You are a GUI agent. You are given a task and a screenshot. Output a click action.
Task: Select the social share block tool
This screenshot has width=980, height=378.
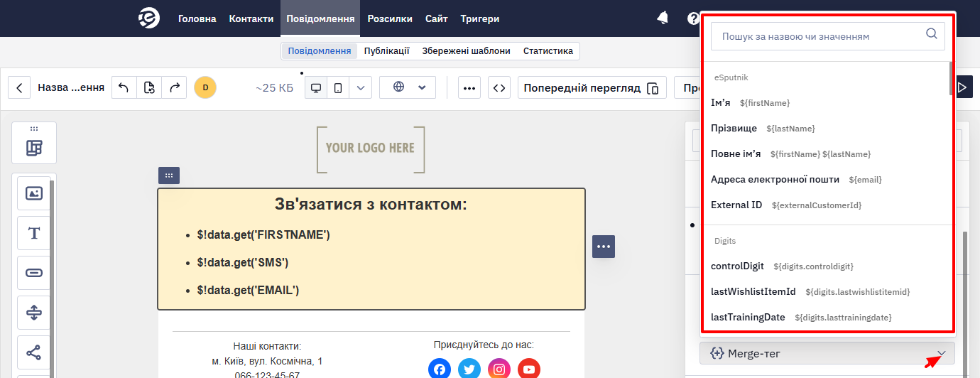point(34,352)
